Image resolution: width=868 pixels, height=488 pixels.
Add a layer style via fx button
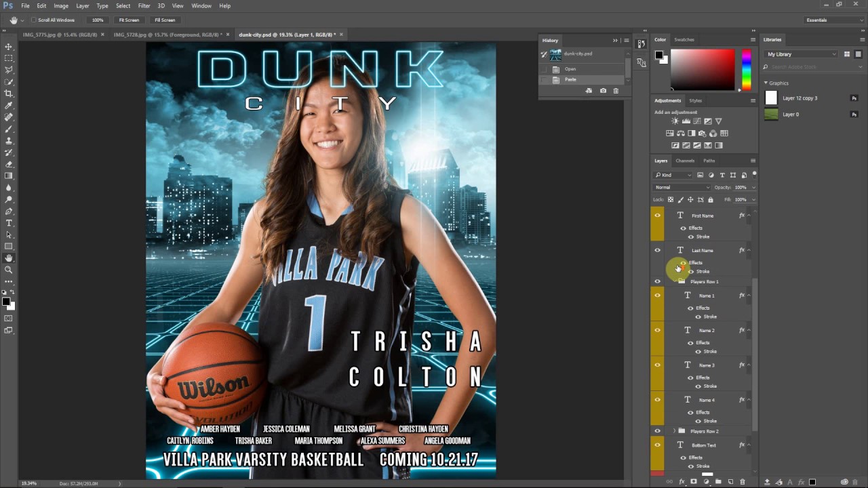pyautogui.click(x=682, y=482)
